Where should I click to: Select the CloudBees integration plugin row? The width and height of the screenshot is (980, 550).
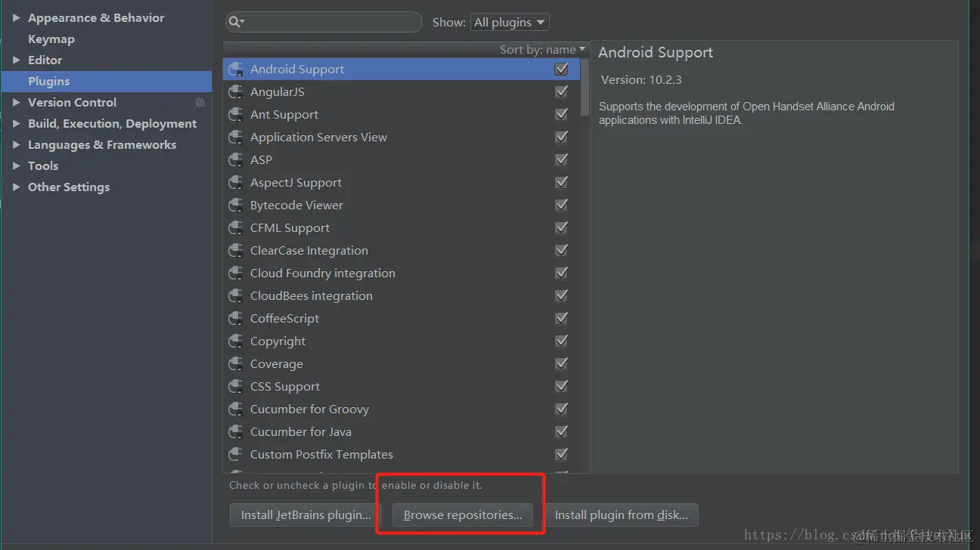[401, 296]
